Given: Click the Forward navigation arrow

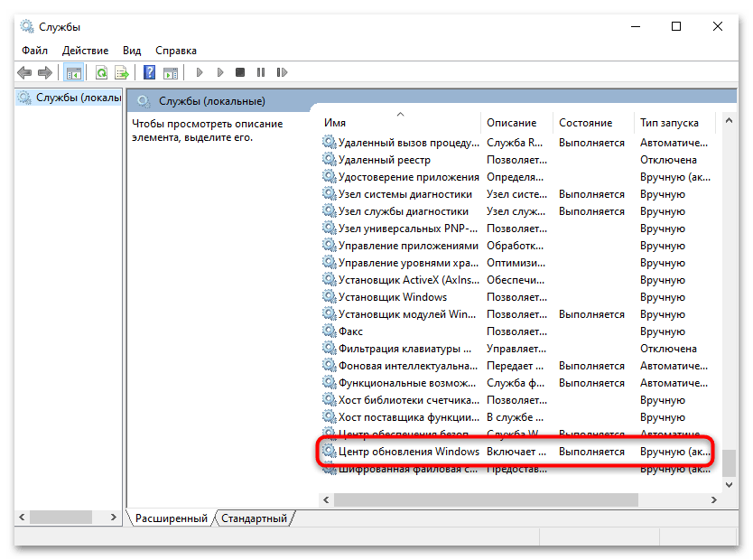Looking at the screenshot, I should click(x=47, y=72).
